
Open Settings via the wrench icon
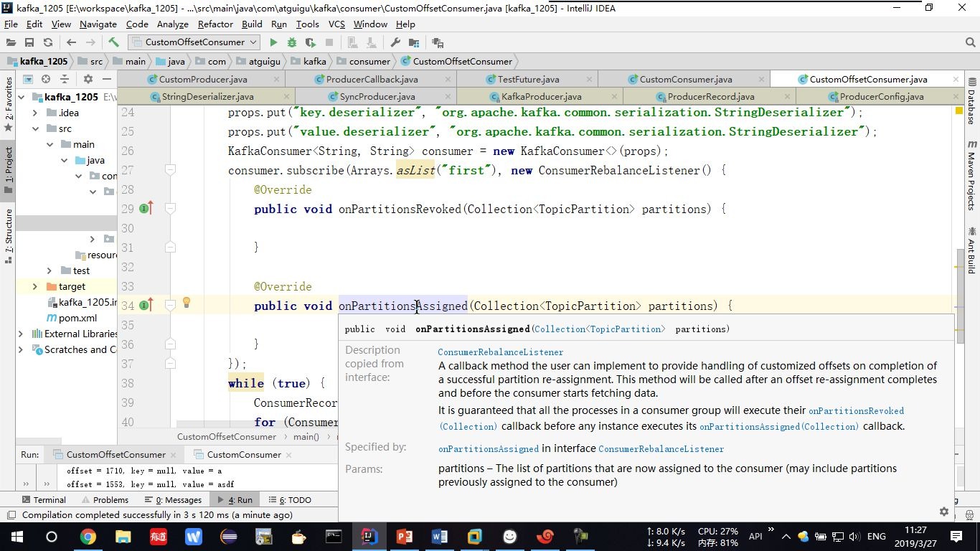395,42
